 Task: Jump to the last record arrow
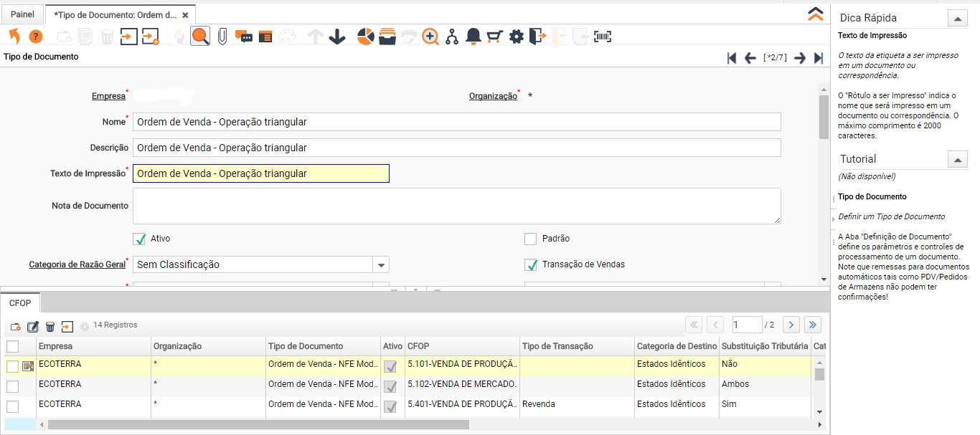point(819,58)
